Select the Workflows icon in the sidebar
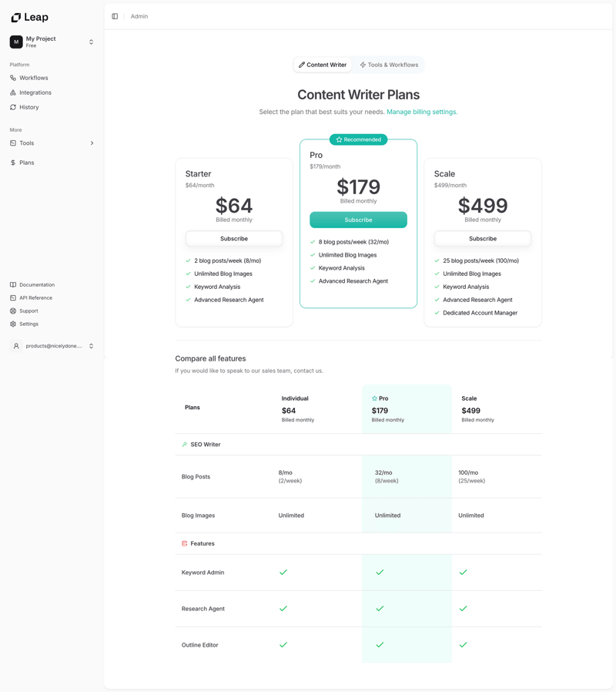This screenshot has width=616, height=692. point(12,77)
